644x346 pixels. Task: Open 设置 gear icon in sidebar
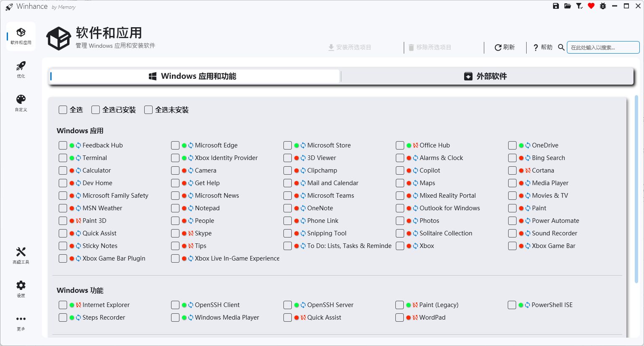point(21,288)
